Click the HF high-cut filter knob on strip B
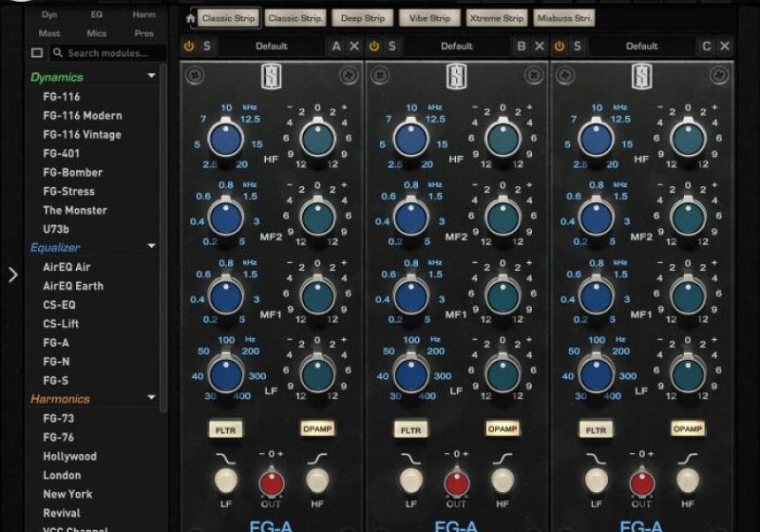760x532 pixels. 503,480
